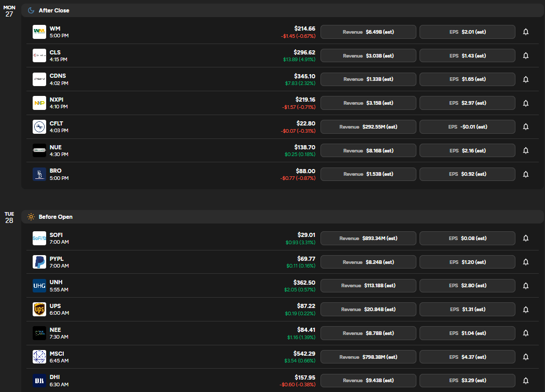Select the Before Open section header
Viewport: 545px width, 392px height.
[x=282, y=217]
